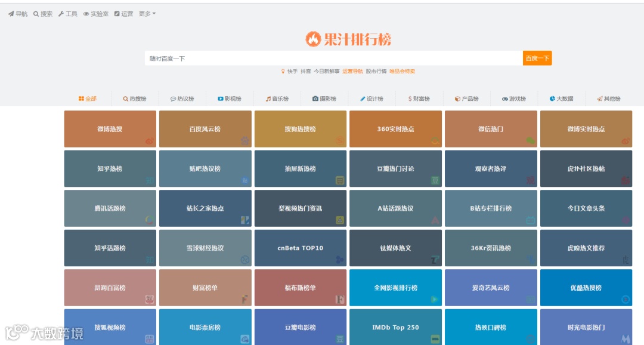Image resolution: width=644 pixels, height=345 pixels.
Task: Select the 财富榜 category tab
Action: pyautogui.click(x=419, y=98)
